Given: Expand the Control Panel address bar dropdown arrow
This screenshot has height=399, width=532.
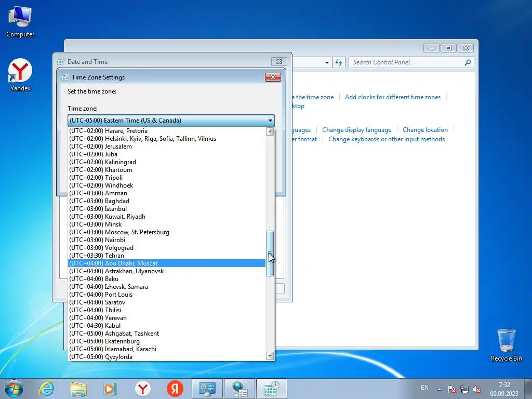Looking at the screenshot, I should pos(327,63).
